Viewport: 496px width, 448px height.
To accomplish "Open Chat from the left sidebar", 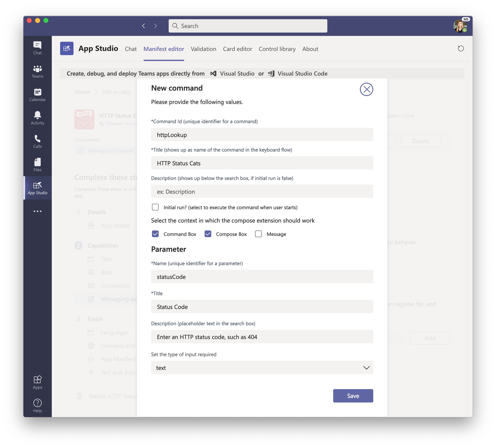I will point(37,48).
